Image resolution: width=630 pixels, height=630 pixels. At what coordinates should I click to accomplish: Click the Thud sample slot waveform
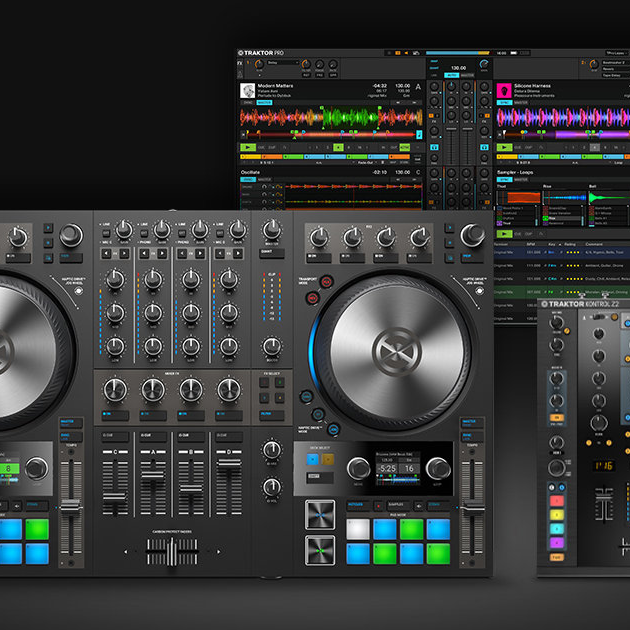tap(518, 198)
